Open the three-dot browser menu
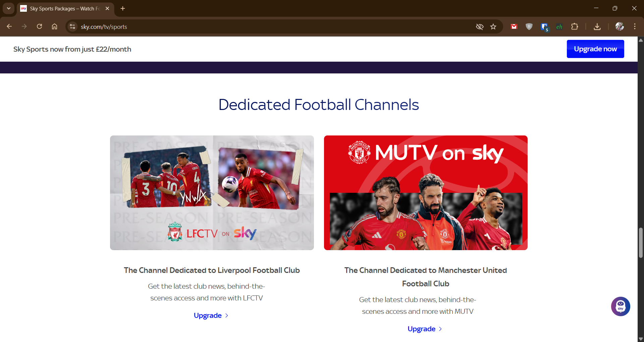 pyautogui.click(x=635, y=26)
